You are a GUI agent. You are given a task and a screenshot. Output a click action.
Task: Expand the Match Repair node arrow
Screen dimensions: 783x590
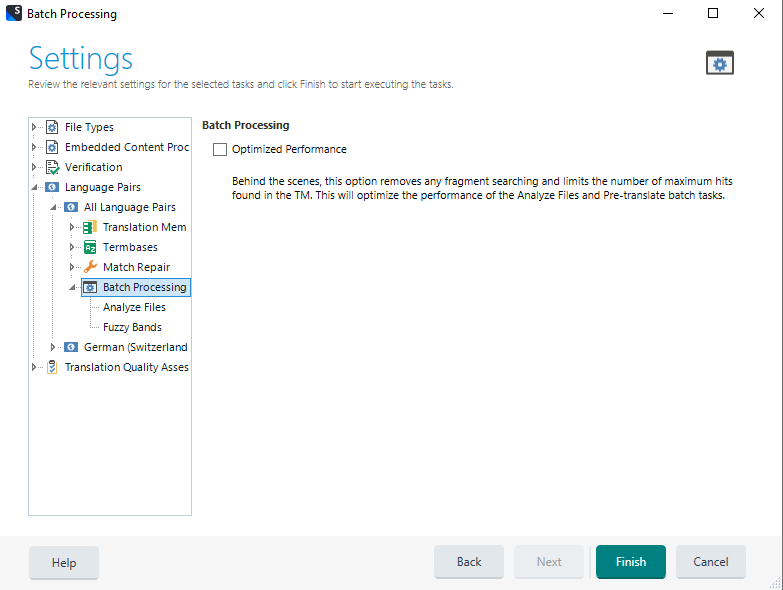click(72, 267)
